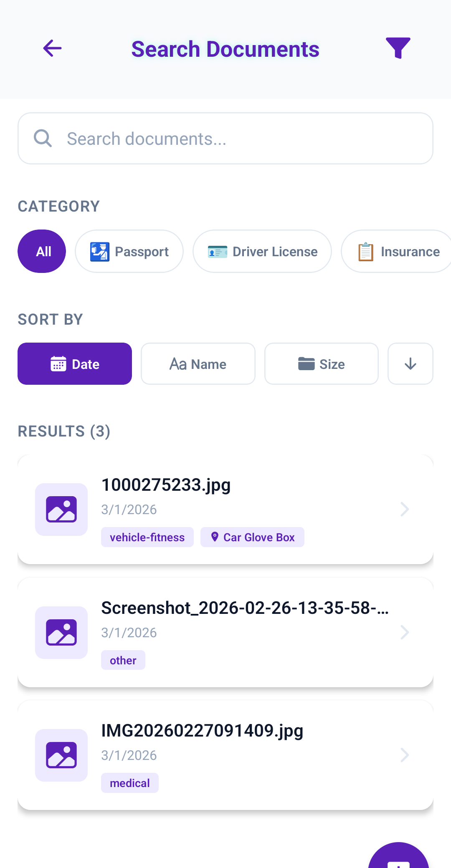Screen dimensions: 451x868
Task: Filter by Passport category
Action: [129, 251]
